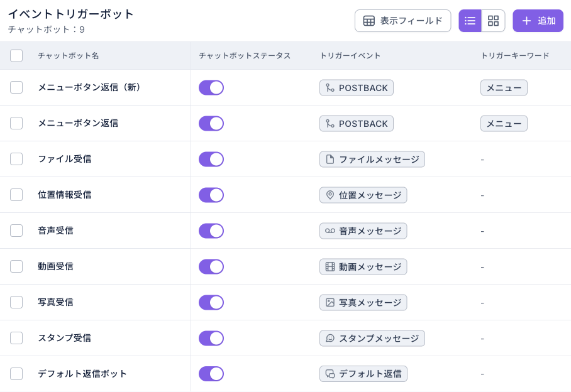571x392 pixels.
Task: Click the トリガーイベント column header
Action: 350,56
